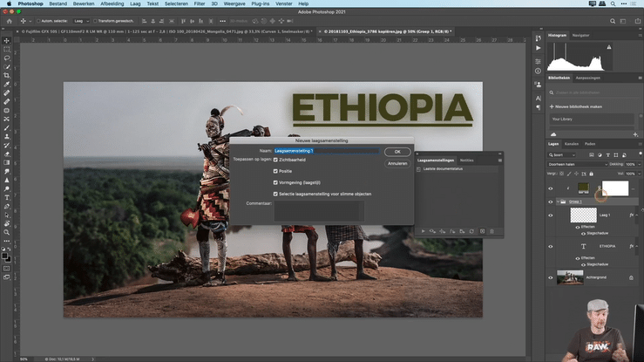The height and width of the screenshot is (362, 644).
Task: Switch to the Paden tab
Action: (590, 144)
